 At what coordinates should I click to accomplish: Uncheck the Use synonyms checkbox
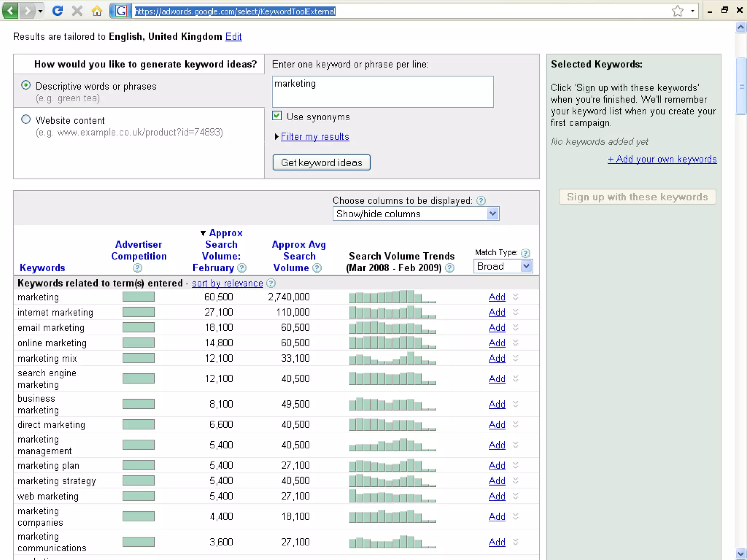(x=277, y=116)
